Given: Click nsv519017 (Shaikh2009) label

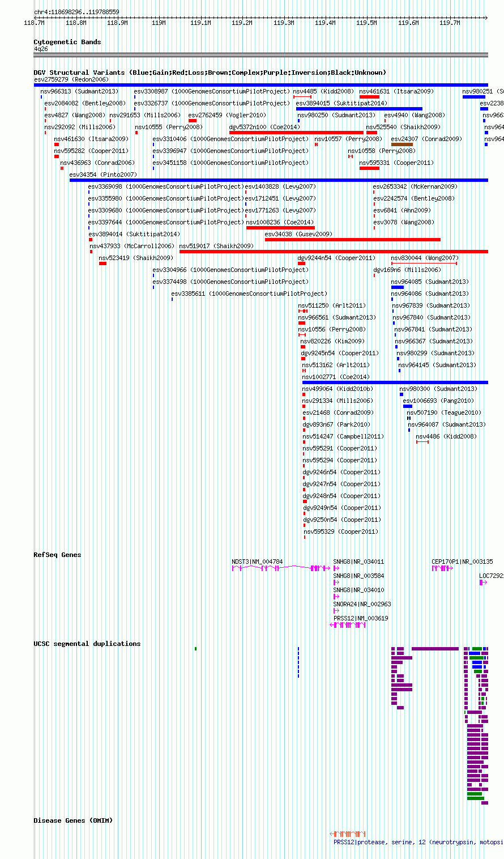Looking at the screenshot, I should 216,246.
